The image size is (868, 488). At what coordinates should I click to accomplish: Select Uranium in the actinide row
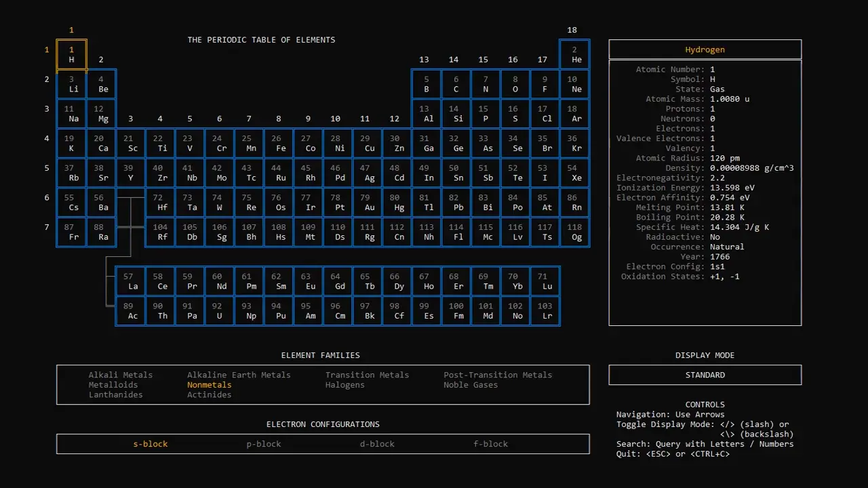point(219,312)
